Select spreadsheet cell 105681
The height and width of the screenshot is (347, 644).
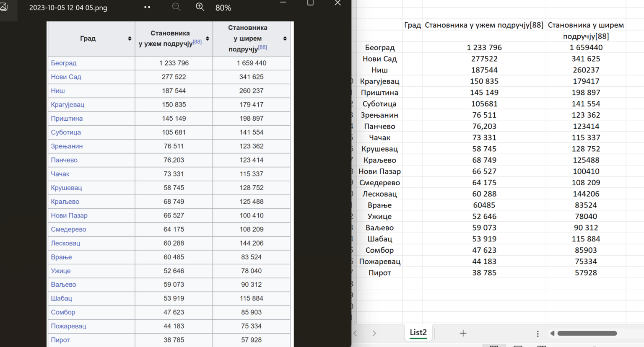(x=484, y=104)
